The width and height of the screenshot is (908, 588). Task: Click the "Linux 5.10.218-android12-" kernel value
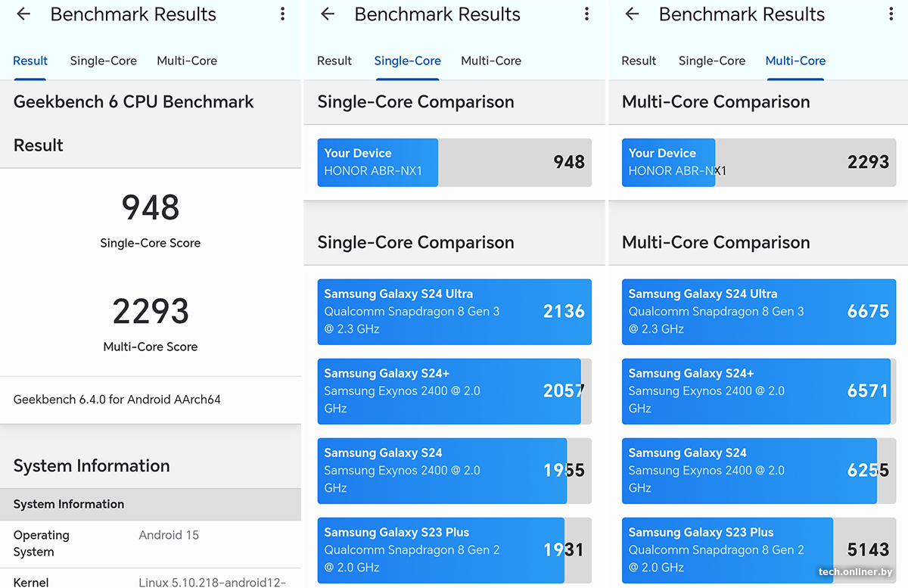click(x=213, y=582)
